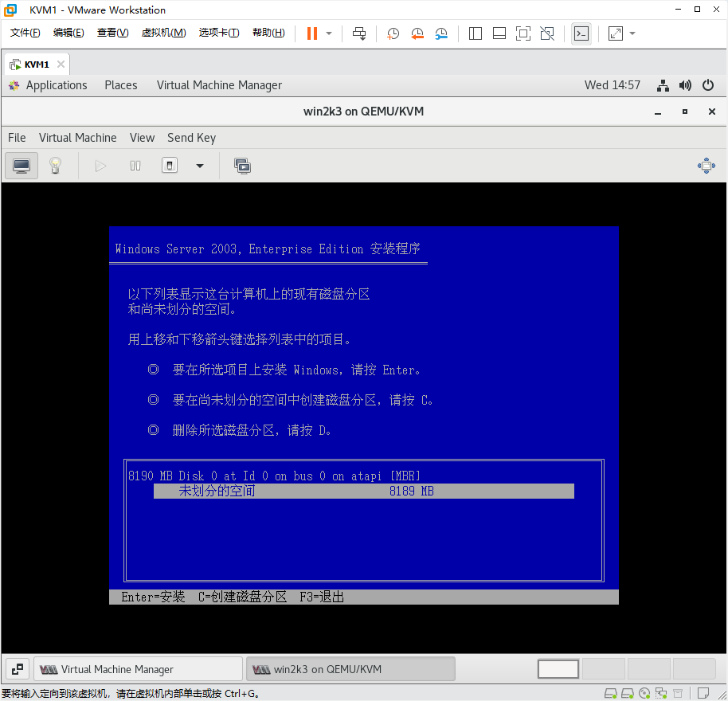
Task: Open the network status icon in top bar
Action: tap(663, 85)
